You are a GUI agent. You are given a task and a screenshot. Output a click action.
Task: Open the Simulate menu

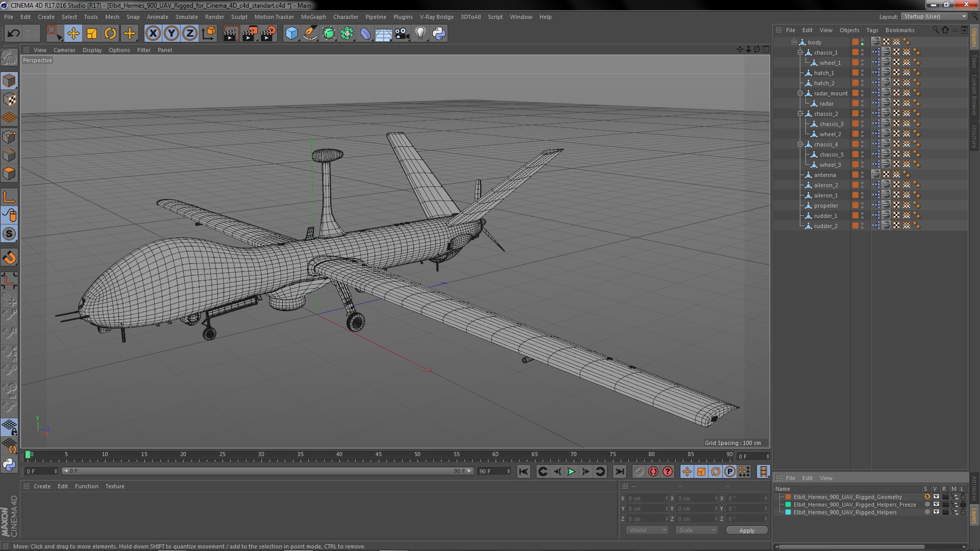(186, 17)
